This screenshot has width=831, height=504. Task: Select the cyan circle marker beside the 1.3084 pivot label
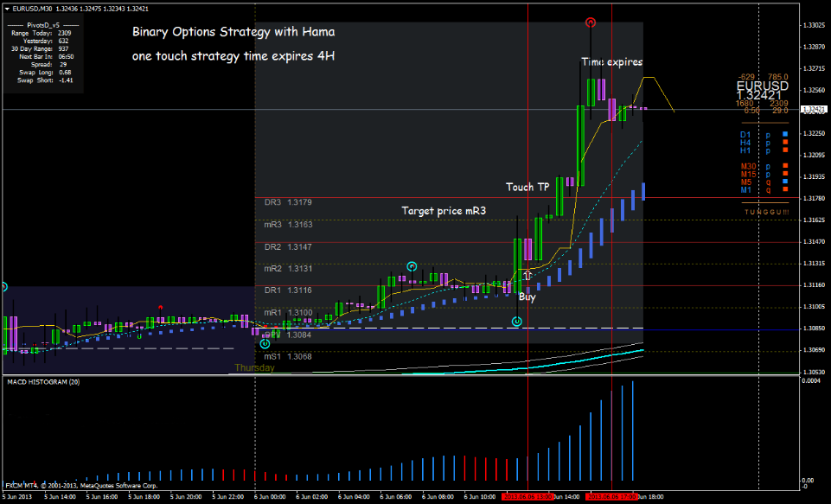coord(265,343)
